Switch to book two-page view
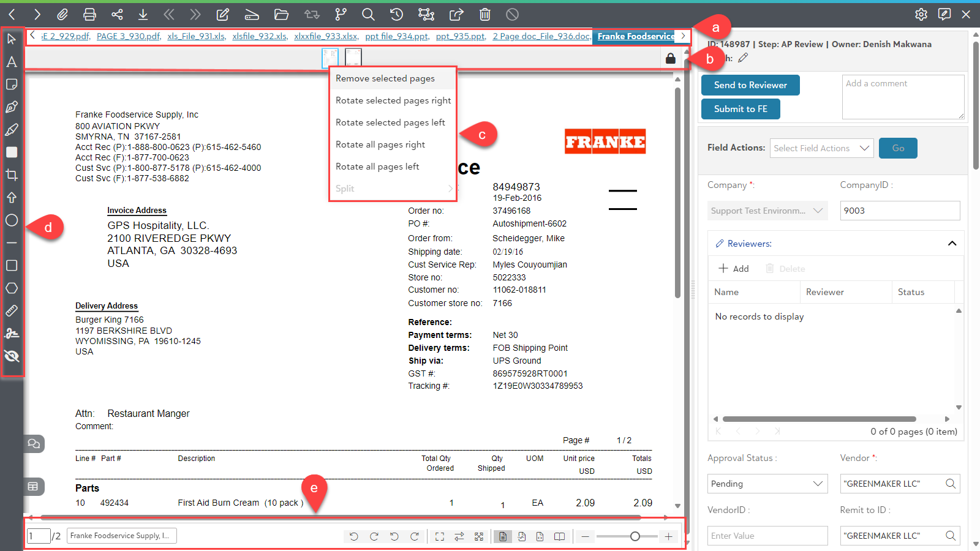980x551 pixels. pos(559,536)
